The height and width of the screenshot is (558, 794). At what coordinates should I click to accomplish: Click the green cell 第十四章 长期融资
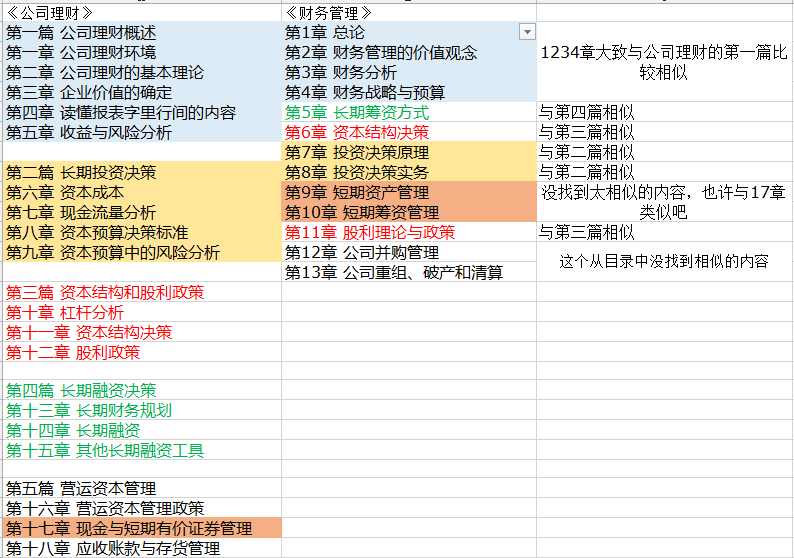click(142, 430)
